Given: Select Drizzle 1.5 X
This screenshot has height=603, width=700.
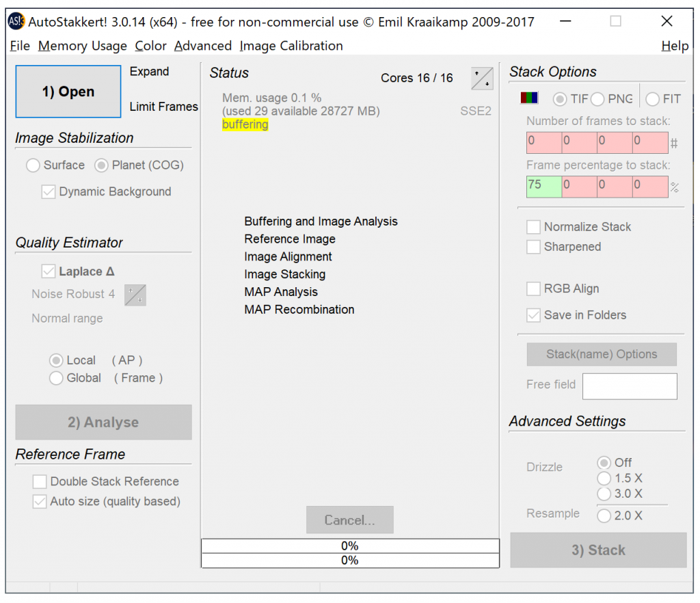Looking at the screenshot, I should [x=620, y=479].
